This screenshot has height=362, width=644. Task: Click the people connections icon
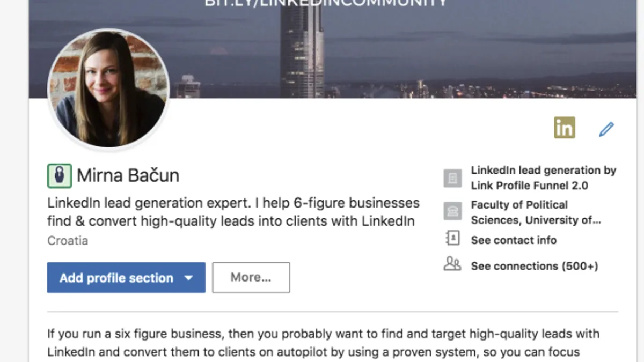(x=452, y=264)
